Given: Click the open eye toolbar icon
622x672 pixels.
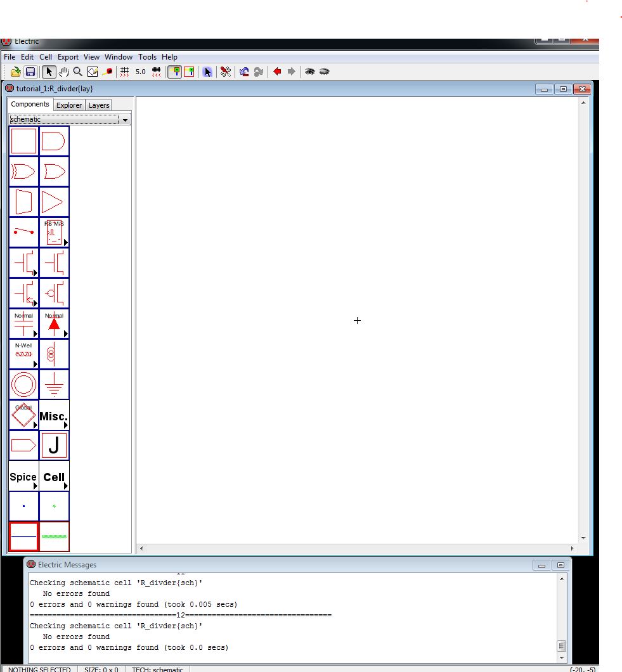Looking at the screenshot, I should tap(310, 72).
